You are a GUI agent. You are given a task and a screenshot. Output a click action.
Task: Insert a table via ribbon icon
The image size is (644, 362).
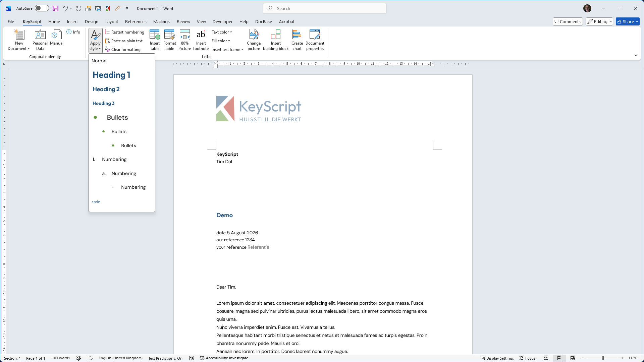point(155,40)
